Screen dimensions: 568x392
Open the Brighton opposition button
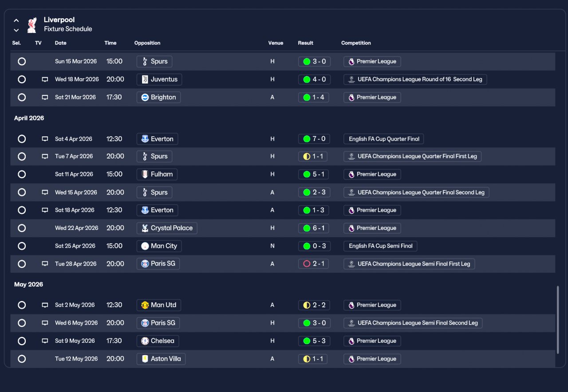(158, 97)
